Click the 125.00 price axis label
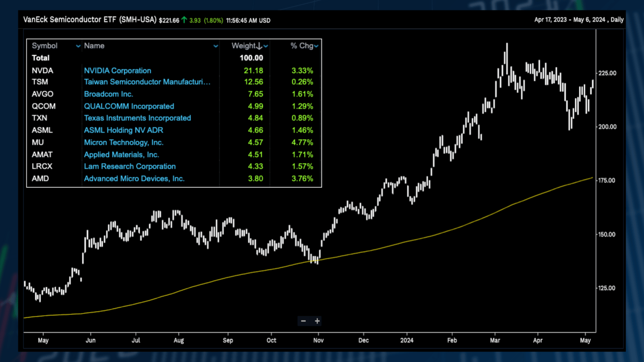The width and height of the screenshot is (644, 362). coord(607,288)
